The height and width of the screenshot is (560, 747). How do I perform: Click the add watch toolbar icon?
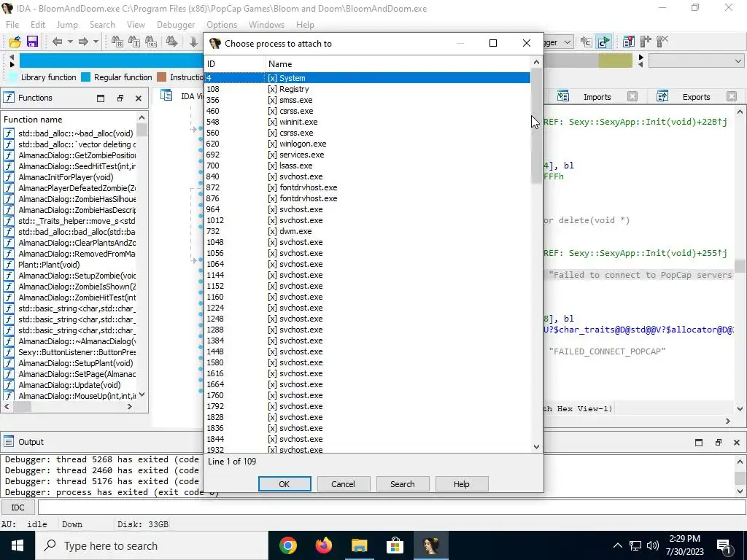(646, 42)
